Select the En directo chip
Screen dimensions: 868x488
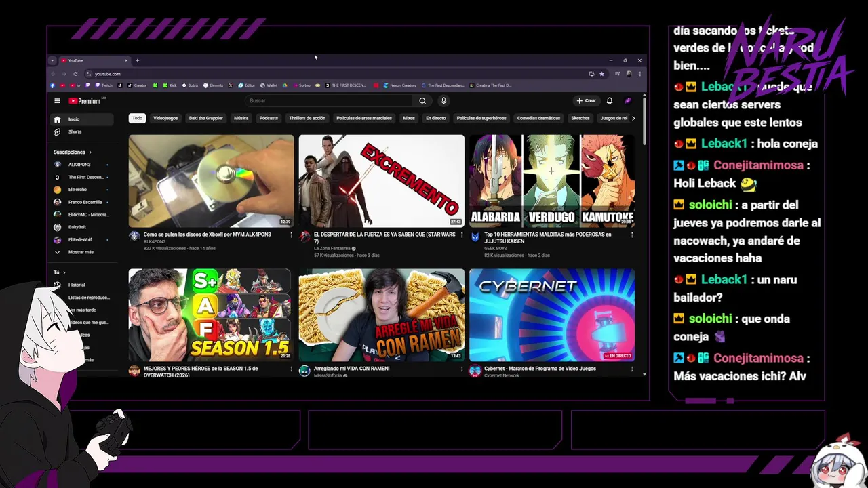[x=436, y=118]
